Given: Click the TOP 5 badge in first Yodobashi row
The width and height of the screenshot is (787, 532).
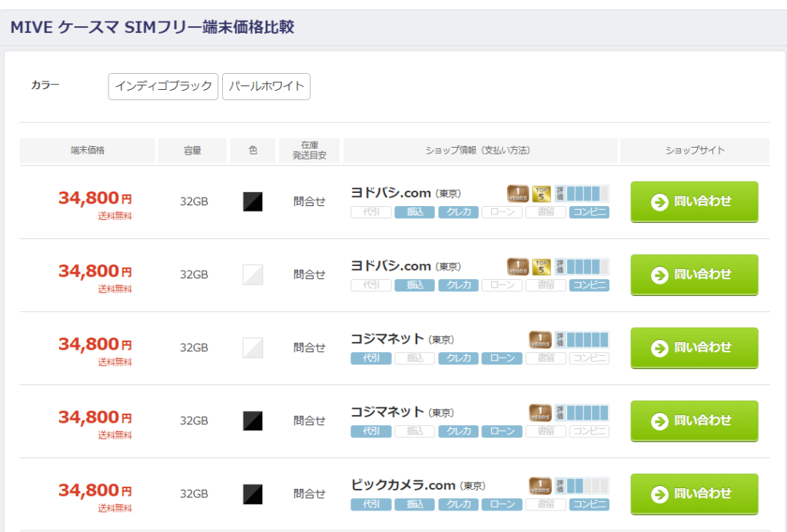Looking at the screenshot, I should pyautogui.click(x=541, y=194).
